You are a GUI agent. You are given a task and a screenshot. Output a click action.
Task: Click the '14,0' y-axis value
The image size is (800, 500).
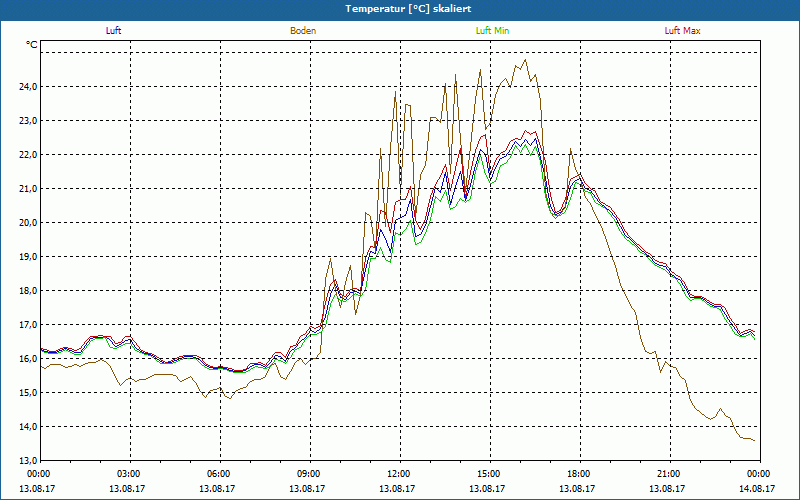(x=28, y=427)
